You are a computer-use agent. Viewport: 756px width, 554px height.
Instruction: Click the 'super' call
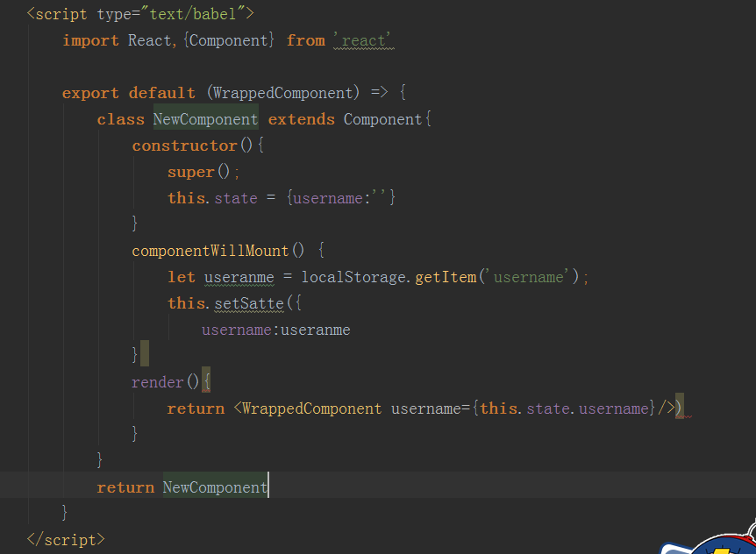point(190,172)
